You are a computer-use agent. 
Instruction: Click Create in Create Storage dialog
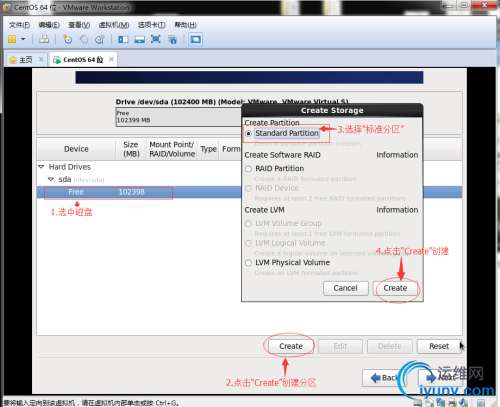point(395,288)
